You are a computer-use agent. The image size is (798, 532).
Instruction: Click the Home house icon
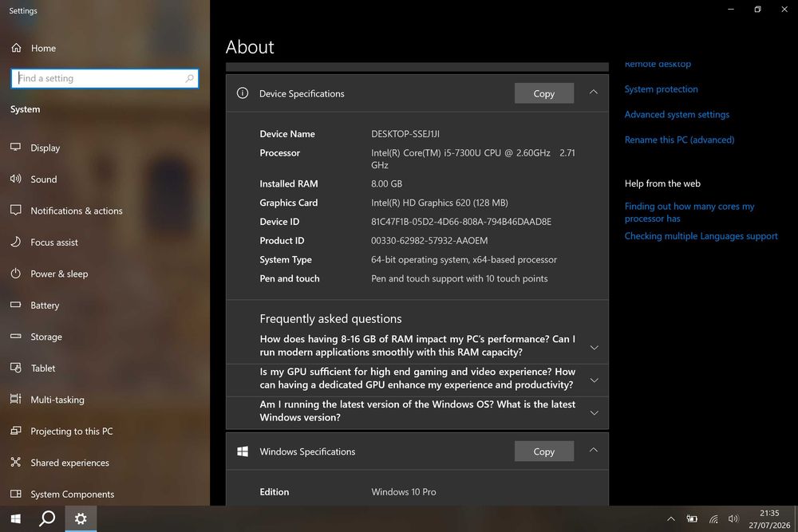click(x=16, y=48)
